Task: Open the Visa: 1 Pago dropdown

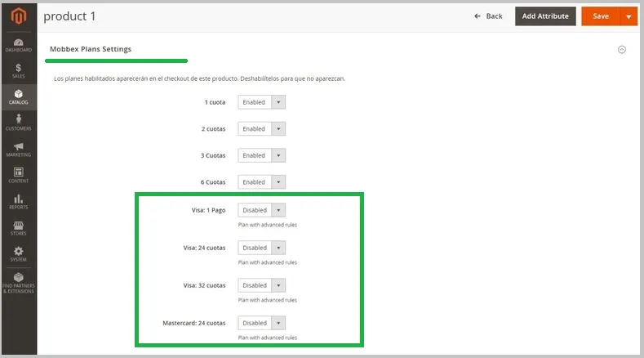Action: pyautogui.click(x=262, y=210)
